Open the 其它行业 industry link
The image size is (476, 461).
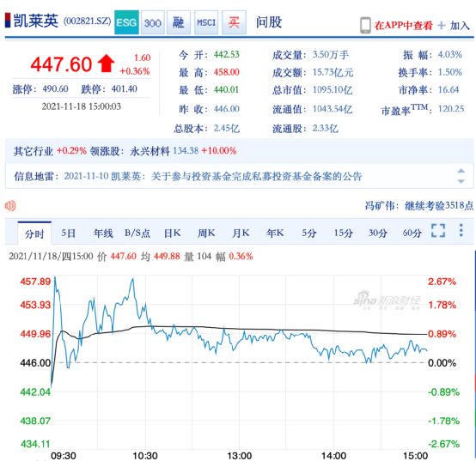[x=34, y=151]
